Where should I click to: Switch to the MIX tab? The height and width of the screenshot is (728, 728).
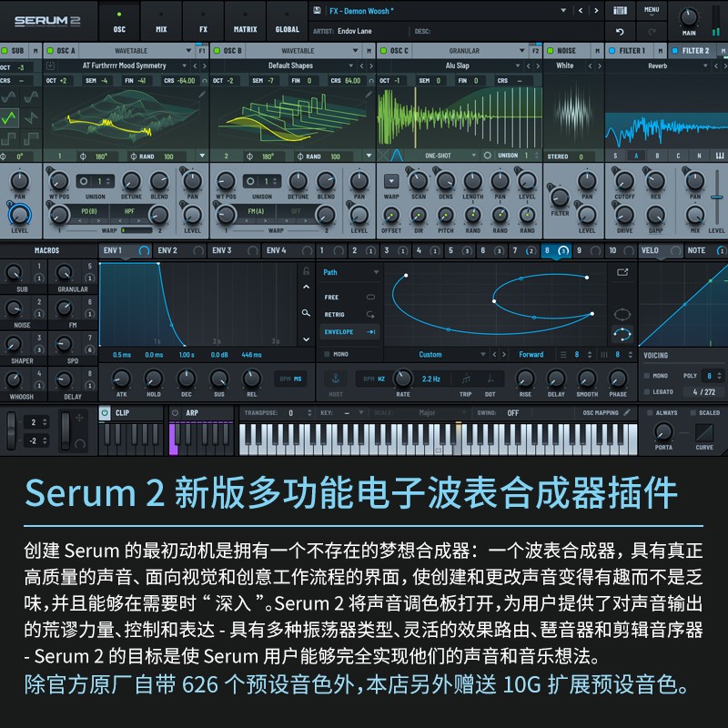[x=161, y=21]
